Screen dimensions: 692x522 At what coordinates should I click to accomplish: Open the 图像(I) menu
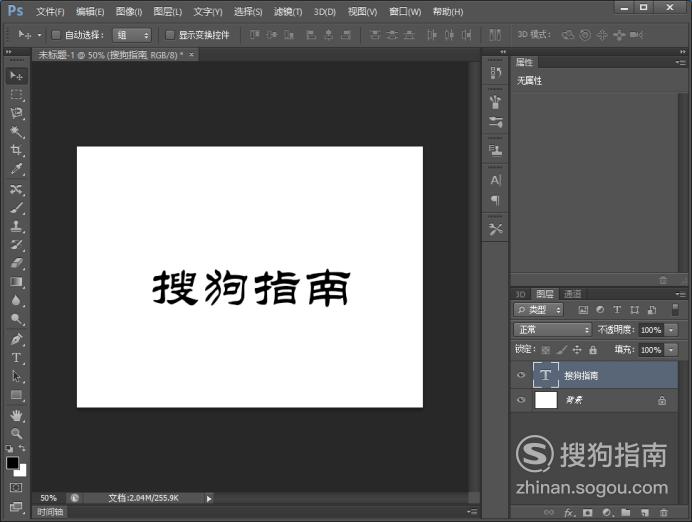click(129, 12)
